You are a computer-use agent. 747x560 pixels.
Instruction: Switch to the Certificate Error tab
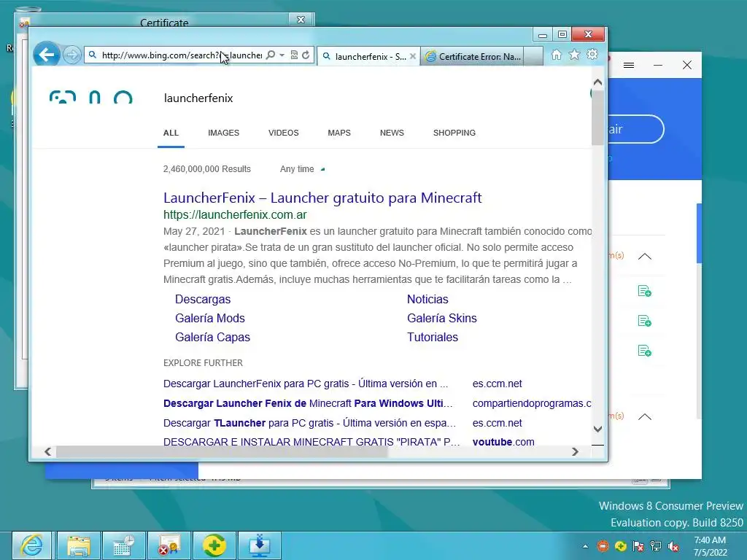472,56
